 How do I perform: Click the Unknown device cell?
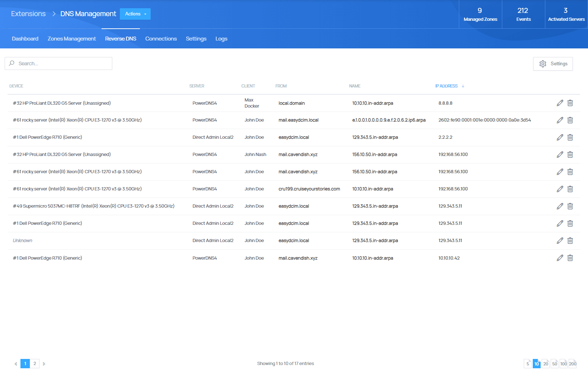tap(23, 241)
